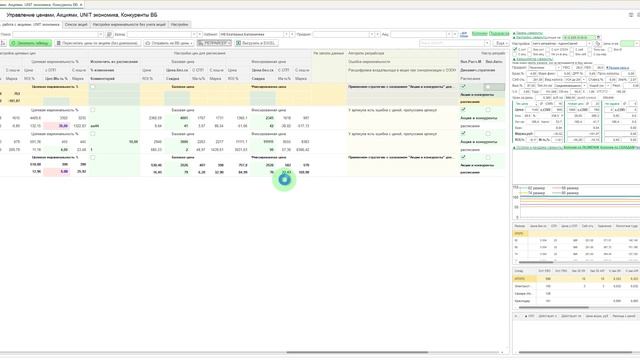Click the green Колонки link

(480, 34)
